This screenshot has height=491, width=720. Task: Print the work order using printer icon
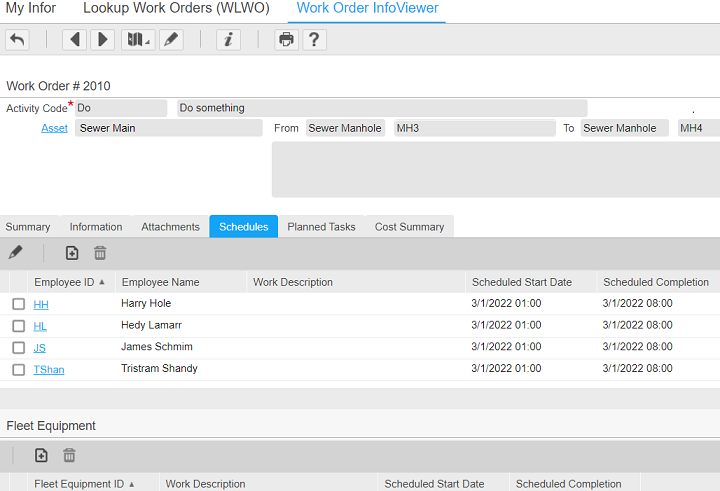point(286,40)
